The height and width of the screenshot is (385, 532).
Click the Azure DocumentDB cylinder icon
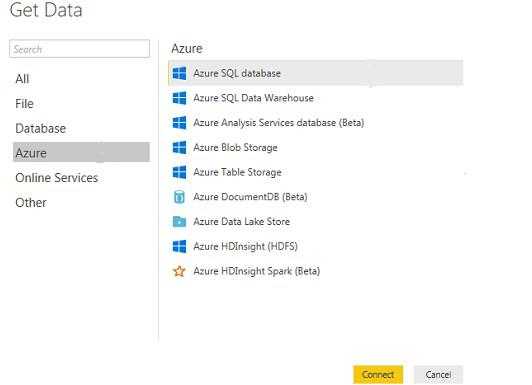pyautogui.click(x=179, y=197)
